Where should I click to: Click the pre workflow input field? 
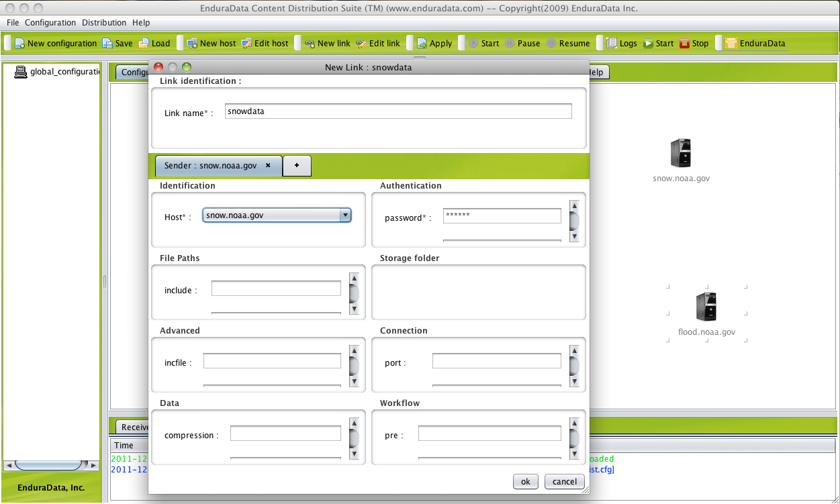pos(489,433)
